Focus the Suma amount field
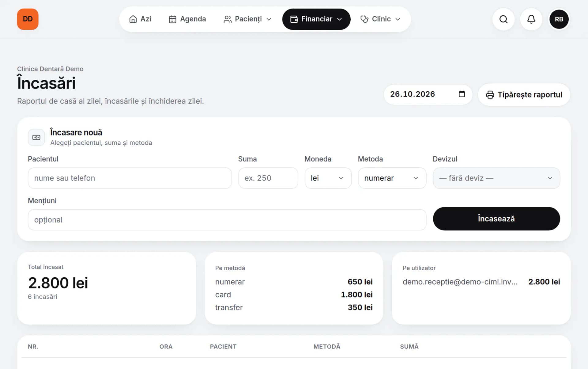Image resolution: width=588 pixels, height=369 pixels. 268,178
